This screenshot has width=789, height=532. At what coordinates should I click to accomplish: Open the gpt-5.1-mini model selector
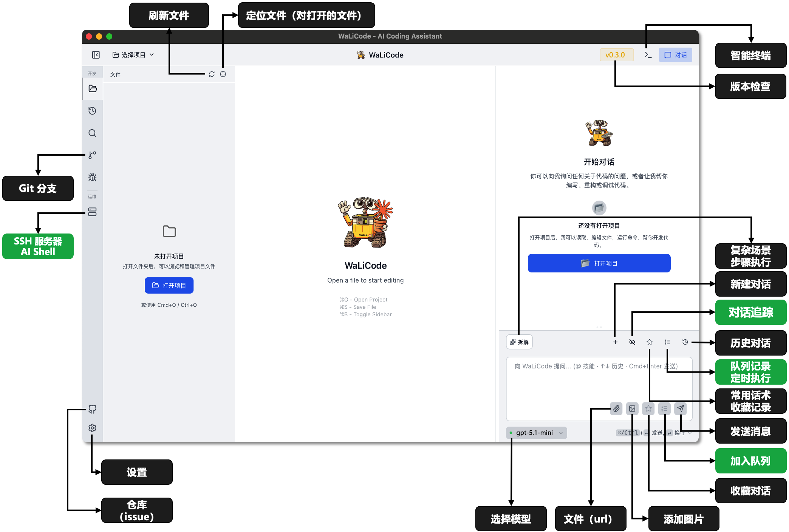click(536, 433)
